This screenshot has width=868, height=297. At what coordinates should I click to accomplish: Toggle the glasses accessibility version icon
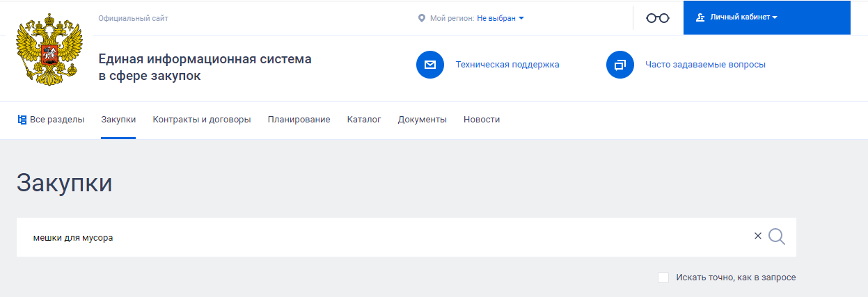coord(658,18)
